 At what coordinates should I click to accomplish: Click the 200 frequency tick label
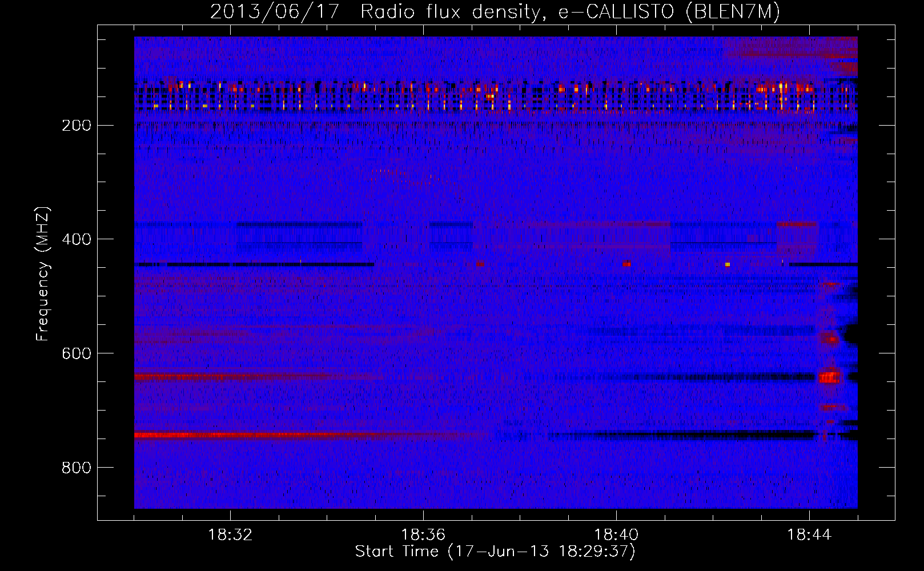76,125
